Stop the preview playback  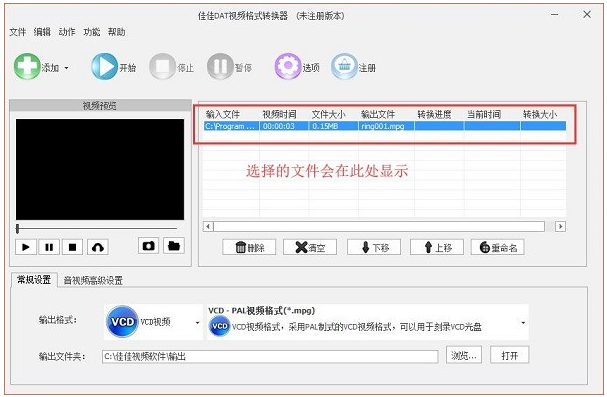pyautogui.click(x=72, y=247)
